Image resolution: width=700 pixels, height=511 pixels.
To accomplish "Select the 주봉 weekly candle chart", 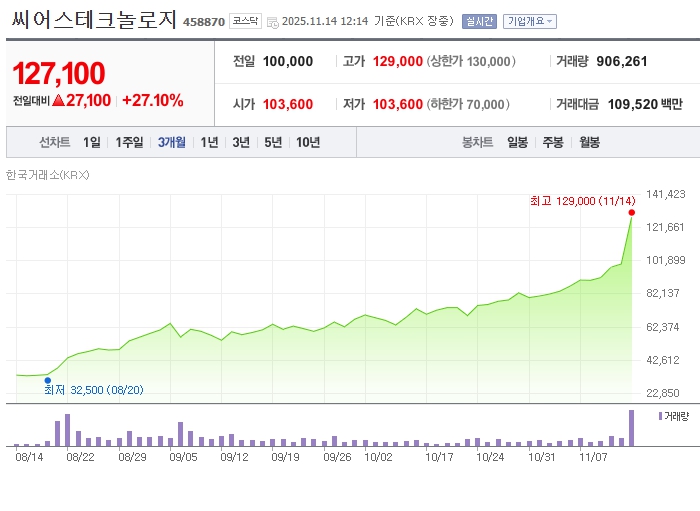I will [x=553, y=143].
